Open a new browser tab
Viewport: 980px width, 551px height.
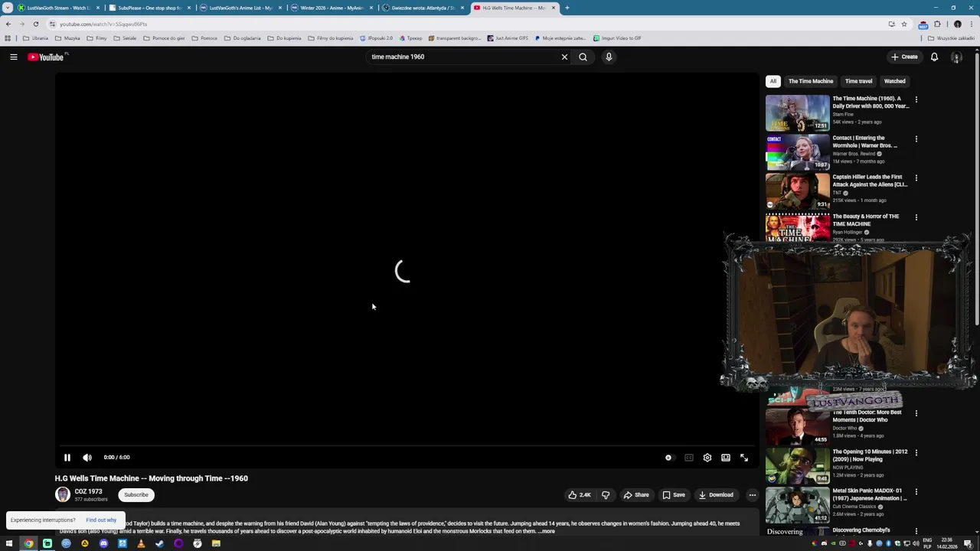(x=567, y=8)
